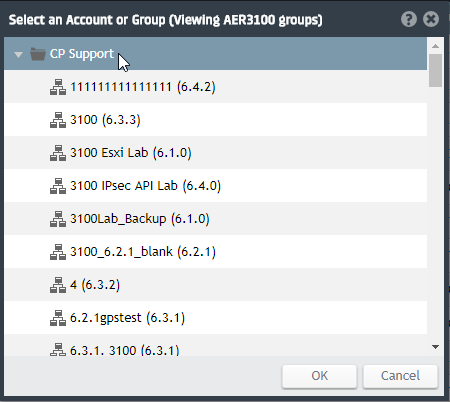Click the CP Support folder icon
The height and width of the screenshot is (402, 450).
pos(38,54)
